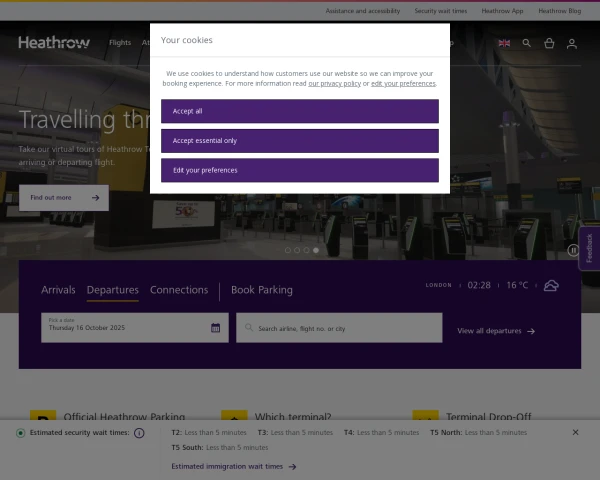The height and width of the screenshot is (480, 600).
Task: Select the fourth carousel dot
Action: (x=316, y=250)
